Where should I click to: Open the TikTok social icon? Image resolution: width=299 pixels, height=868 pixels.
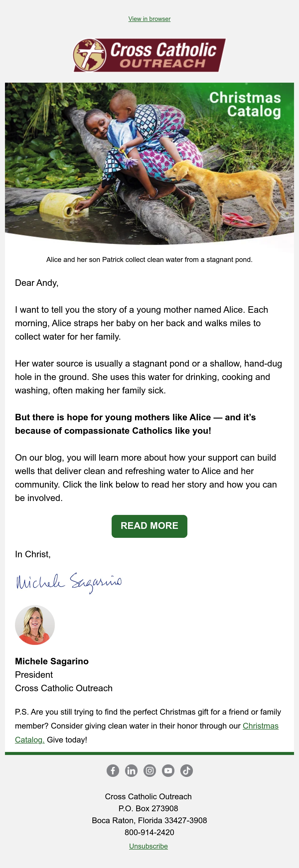tap(186, 771)
